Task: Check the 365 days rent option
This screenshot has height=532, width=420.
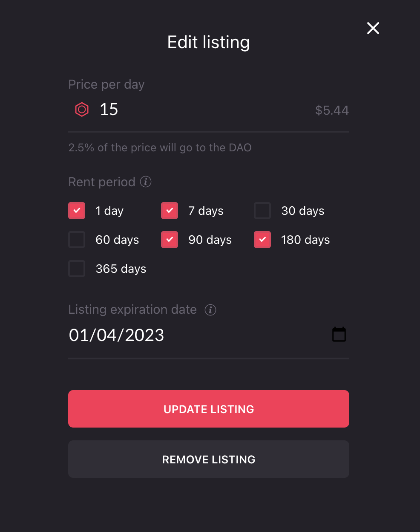Action: [77, 269]
